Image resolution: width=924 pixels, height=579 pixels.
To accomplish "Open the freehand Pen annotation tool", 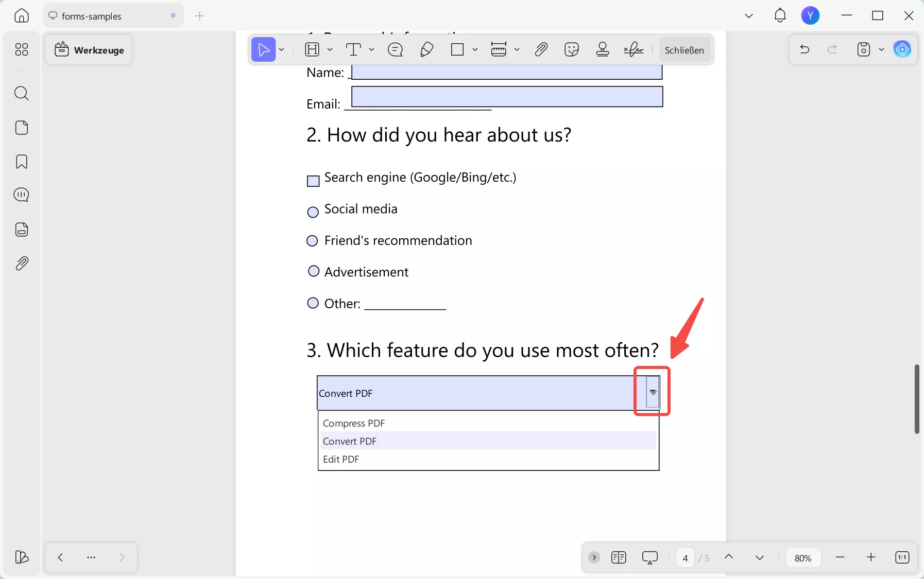I will click(x=426, y=49).
